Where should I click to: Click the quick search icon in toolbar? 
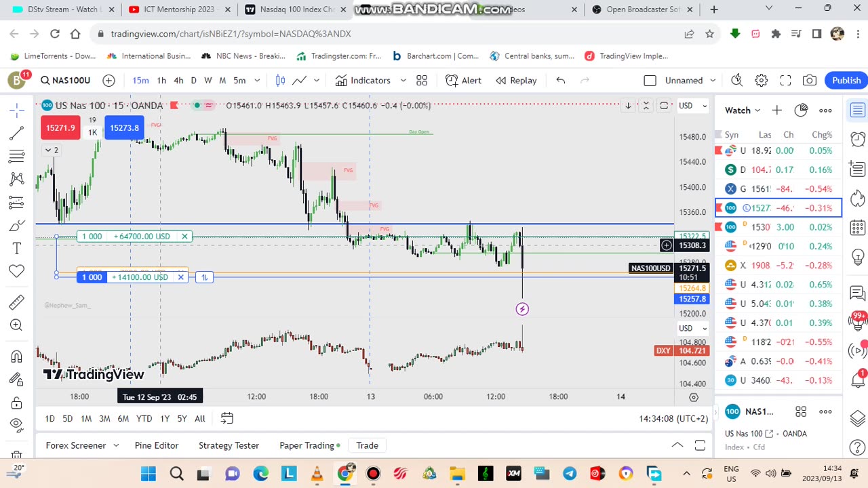[737, 80]
